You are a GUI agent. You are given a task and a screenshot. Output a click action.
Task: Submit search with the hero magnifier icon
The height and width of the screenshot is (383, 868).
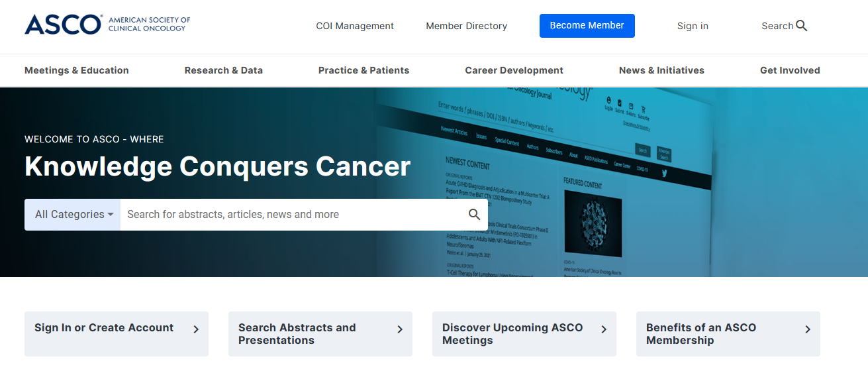pyautogui.click(x=474, y=214)
